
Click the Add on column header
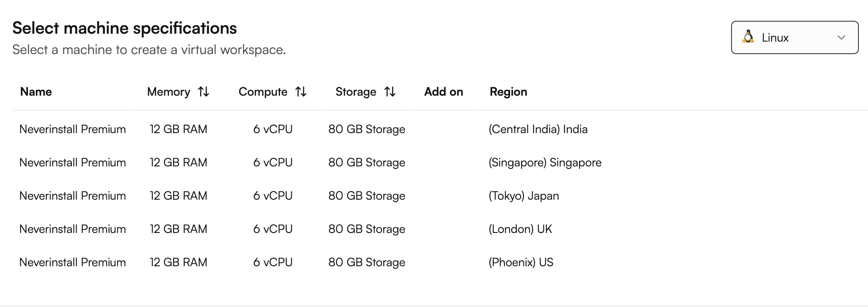coord(444,92)
